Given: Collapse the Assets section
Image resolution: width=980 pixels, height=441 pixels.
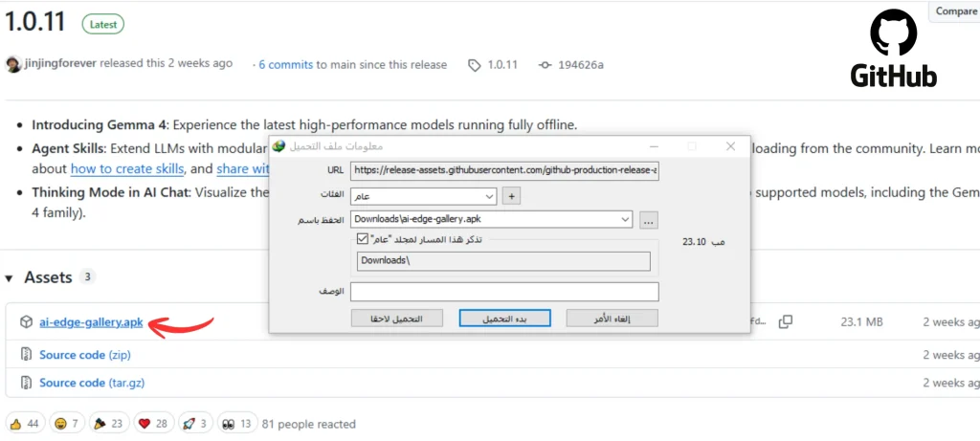Looking at the screenshot, I should click(10, 277).
